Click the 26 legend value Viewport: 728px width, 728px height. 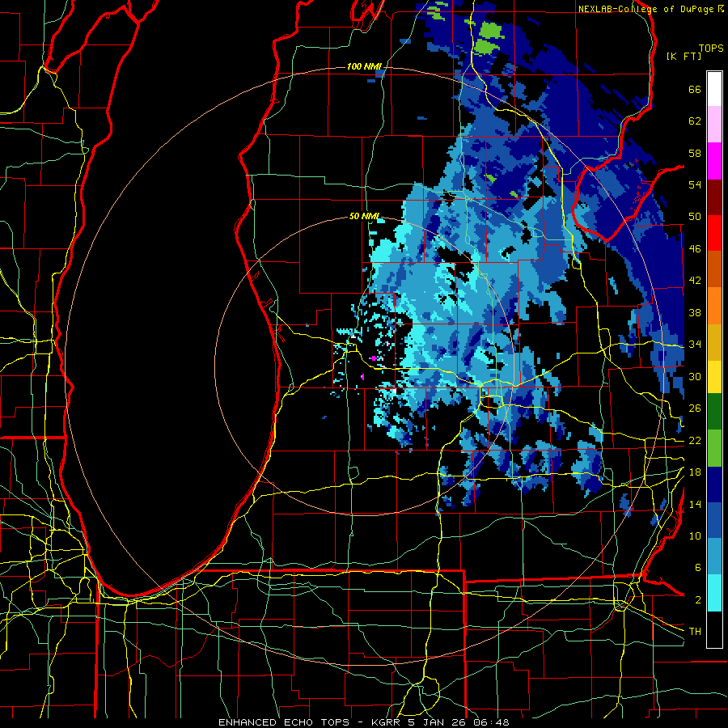pyautogui.click(x=695, y=408)
